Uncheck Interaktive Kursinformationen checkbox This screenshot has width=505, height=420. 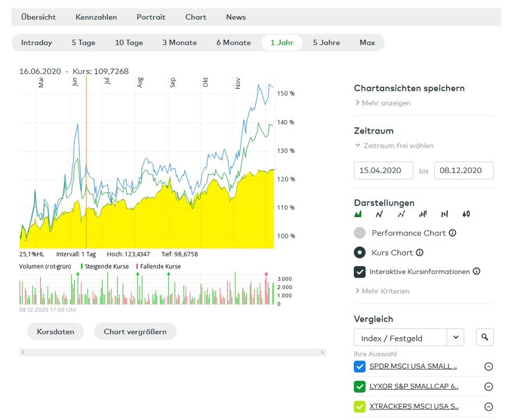click(360, 271)
